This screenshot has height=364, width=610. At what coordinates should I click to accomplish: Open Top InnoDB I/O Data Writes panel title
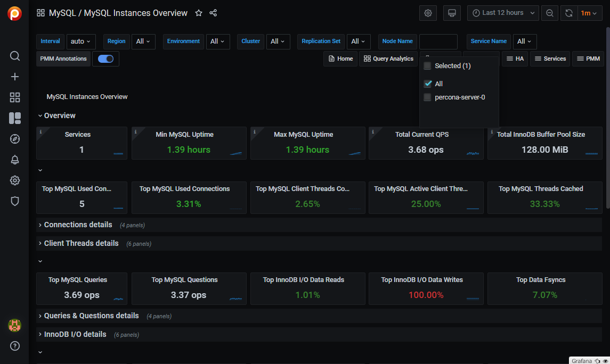point(422,280)
